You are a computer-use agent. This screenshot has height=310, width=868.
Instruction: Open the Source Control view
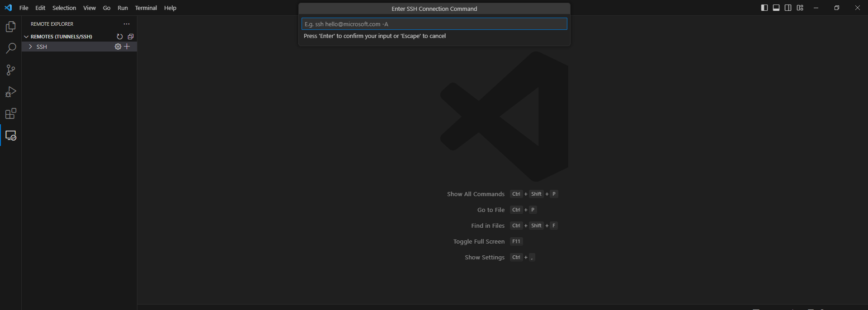11,70
